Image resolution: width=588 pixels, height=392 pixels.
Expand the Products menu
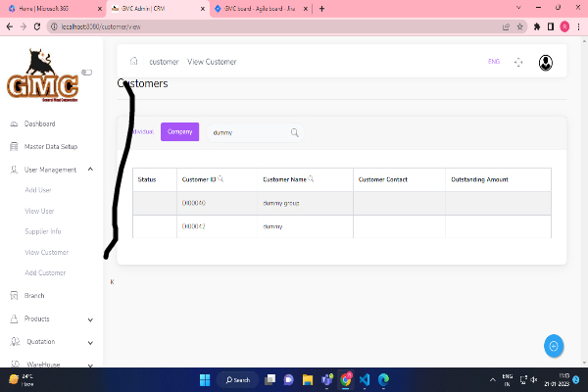(x=90, y=318)
